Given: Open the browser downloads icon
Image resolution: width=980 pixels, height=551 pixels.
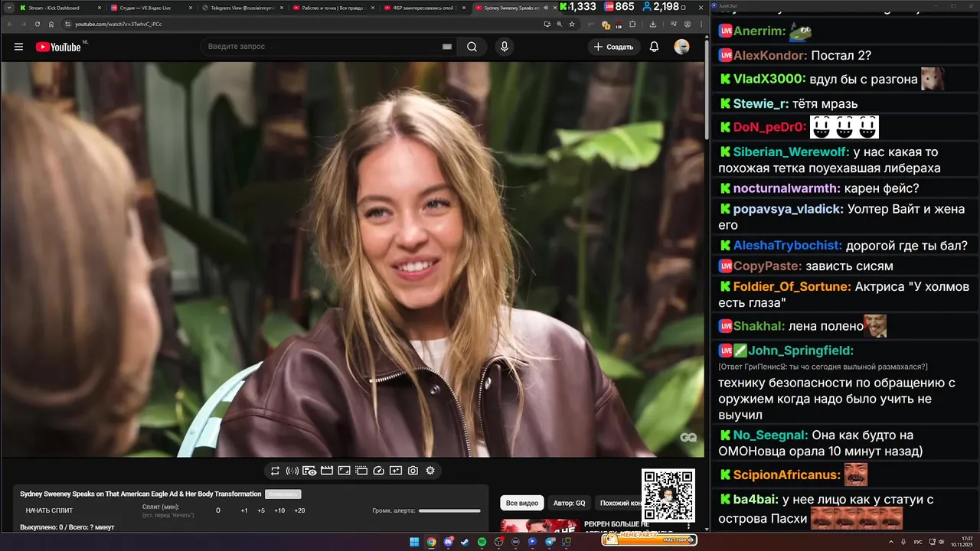Looking at the screenshot, I should (653, 24).
